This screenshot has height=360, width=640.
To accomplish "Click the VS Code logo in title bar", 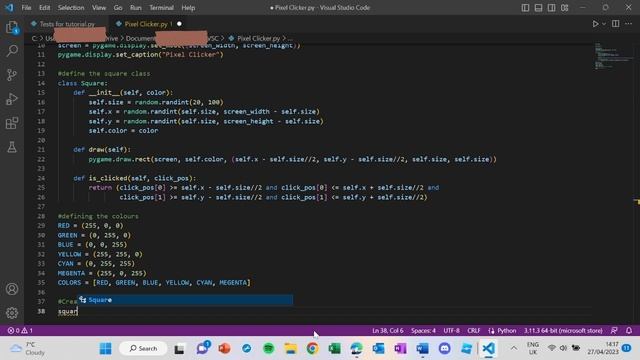I will [9, 8].
